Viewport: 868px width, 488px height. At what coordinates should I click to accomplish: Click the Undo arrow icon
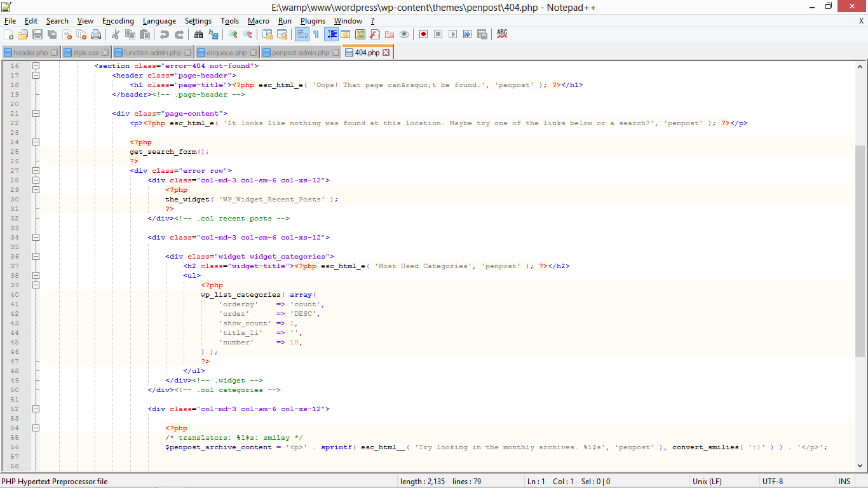pos(165,34)
